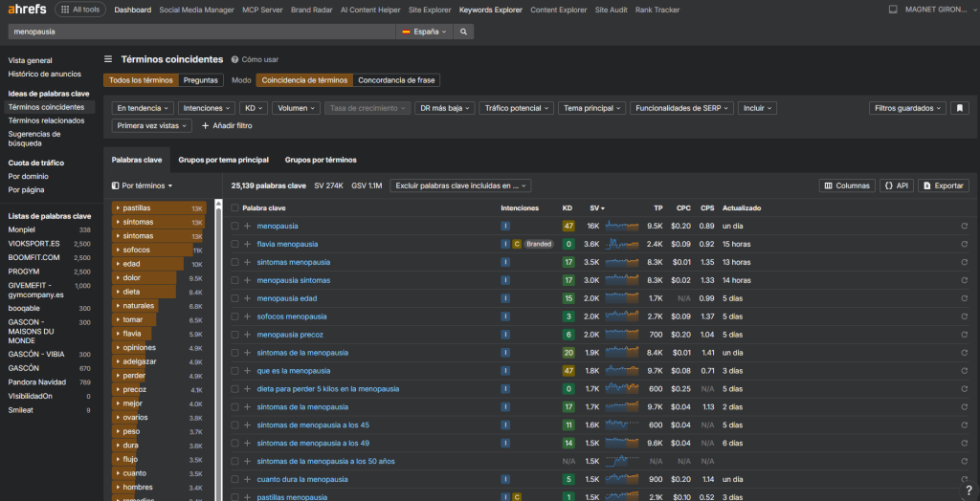Viewport: 980px width, 501px height.
Task: Open the help question mark icon
Action: [969, 490]
